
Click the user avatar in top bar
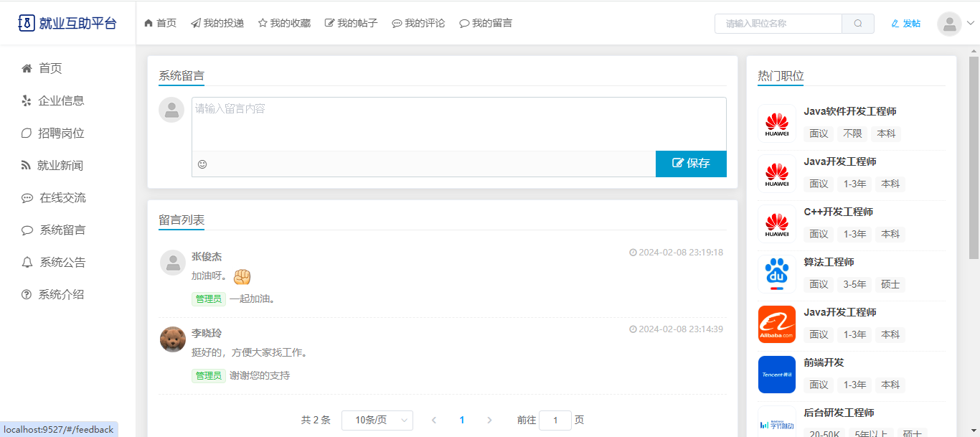point(950,24)
